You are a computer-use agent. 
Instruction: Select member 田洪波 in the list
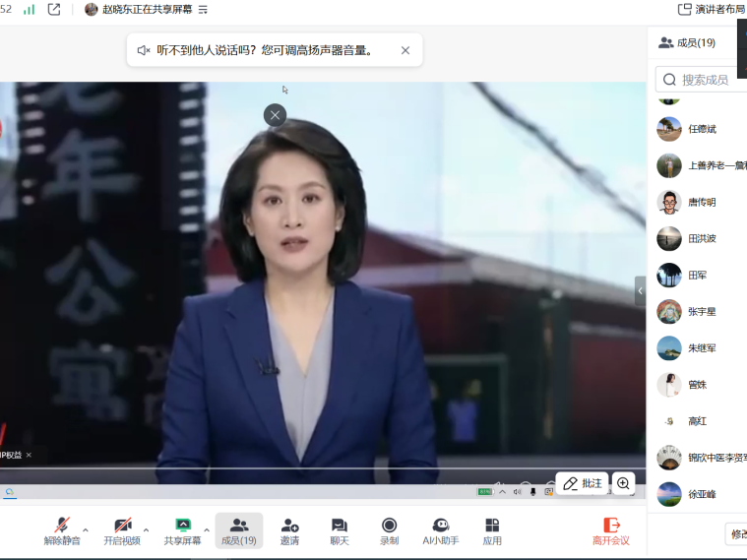(x=700, y=239)
